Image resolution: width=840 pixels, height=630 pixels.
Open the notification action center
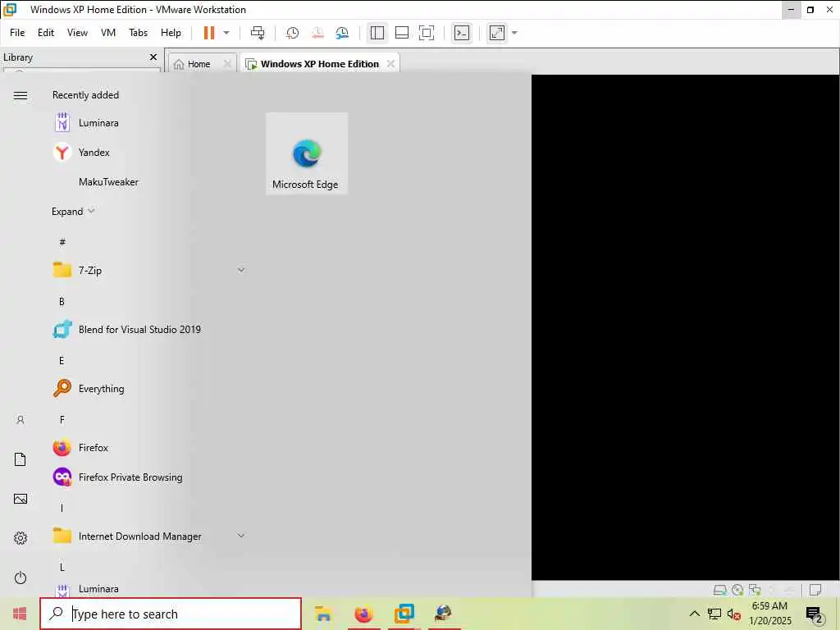[x=814, y=614]
